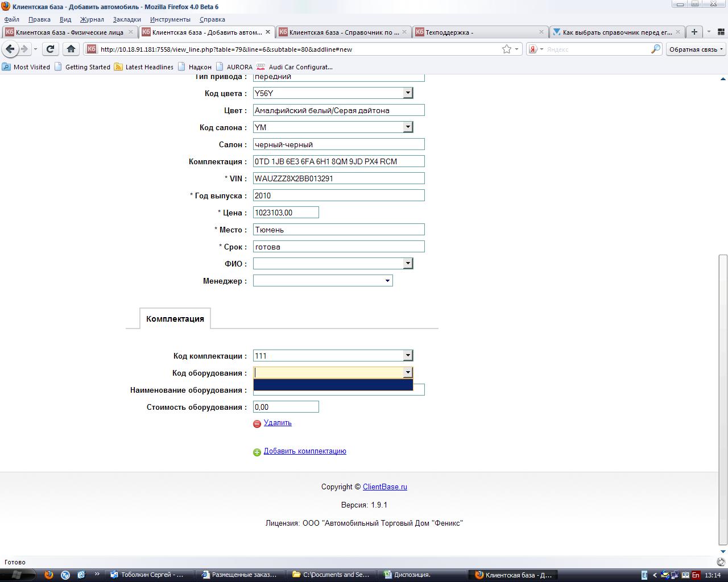The width and height of the screenshot is (728, 582).
Task: Open the browser Home page icon
Action: [x=71, y=49]
